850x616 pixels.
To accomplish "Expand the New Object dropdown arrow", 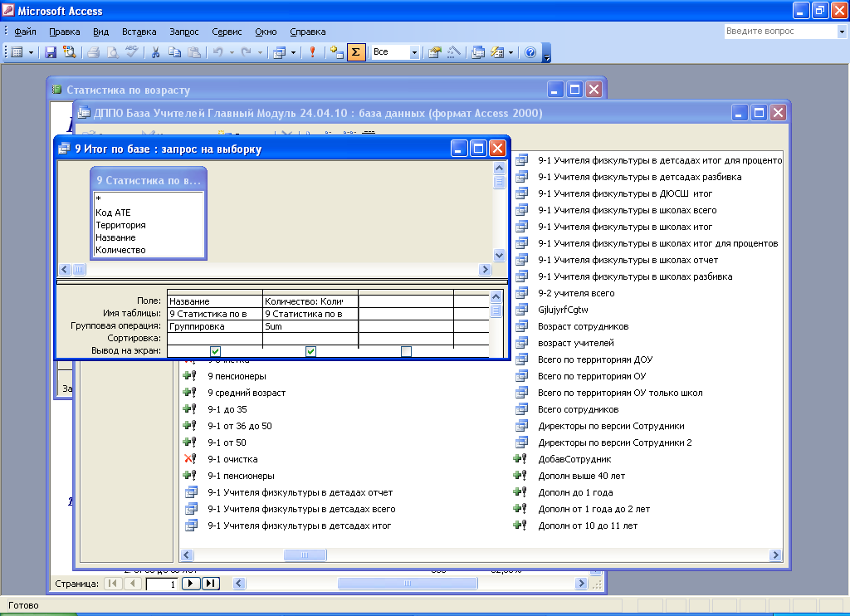I will tap(510, 52).
